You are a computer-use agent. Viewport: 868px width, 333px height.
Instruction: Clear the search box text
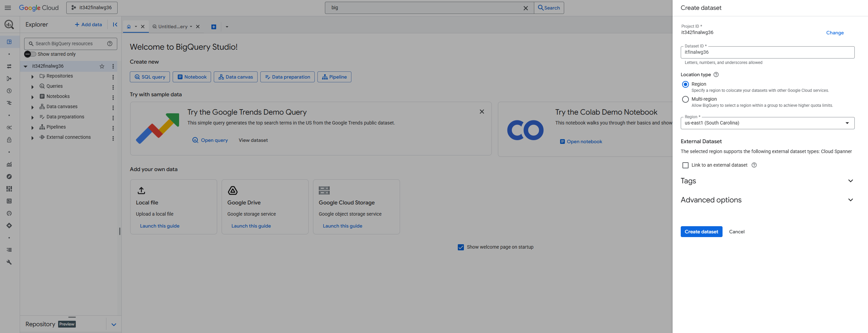tap(525, 8)
